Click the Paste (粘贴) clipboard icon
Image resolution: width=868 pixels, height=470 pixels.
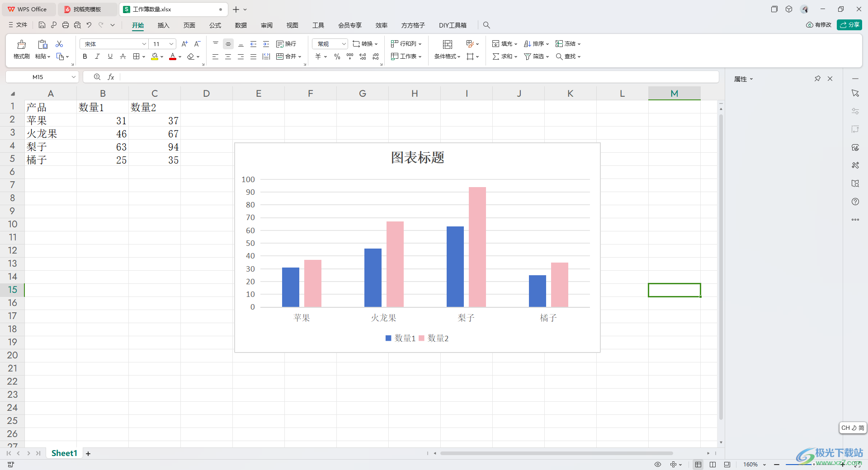click(42, 44)
